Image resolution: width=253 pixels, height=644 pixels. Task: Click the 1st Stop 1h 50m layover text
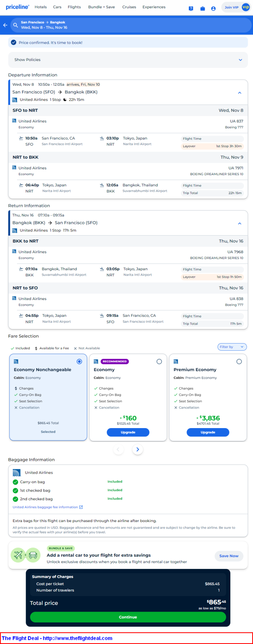click(x=229, y=277)
